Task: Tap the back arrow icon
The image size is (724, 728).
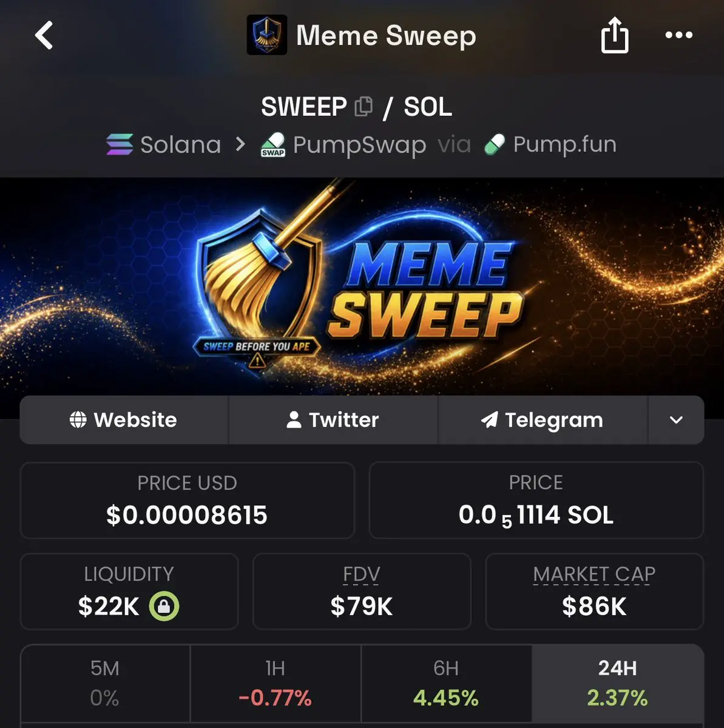Action: click(x=44, y=35)
